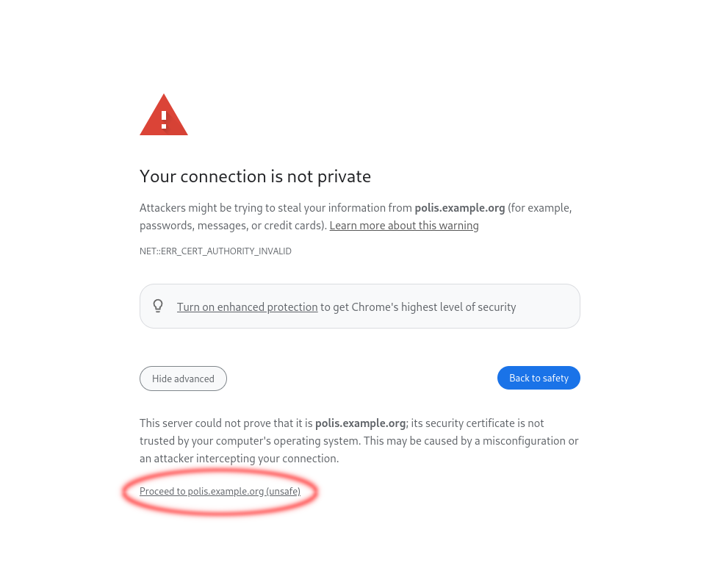Select the NET::ERR_CERT_AUTHORITY_INVALID error code

point(215,251)
